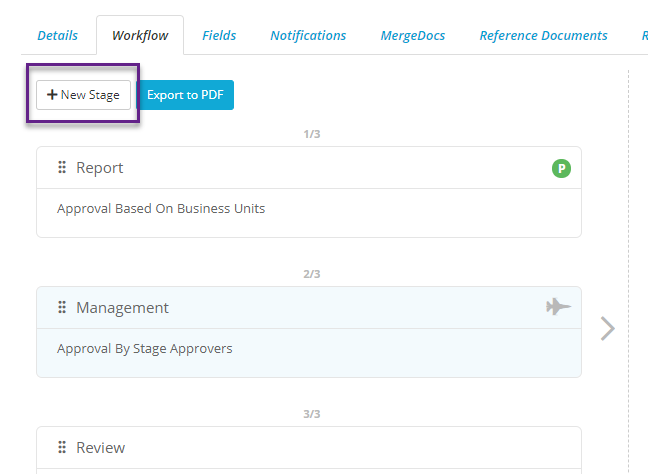Click the New Stage button

coord(83,95)
